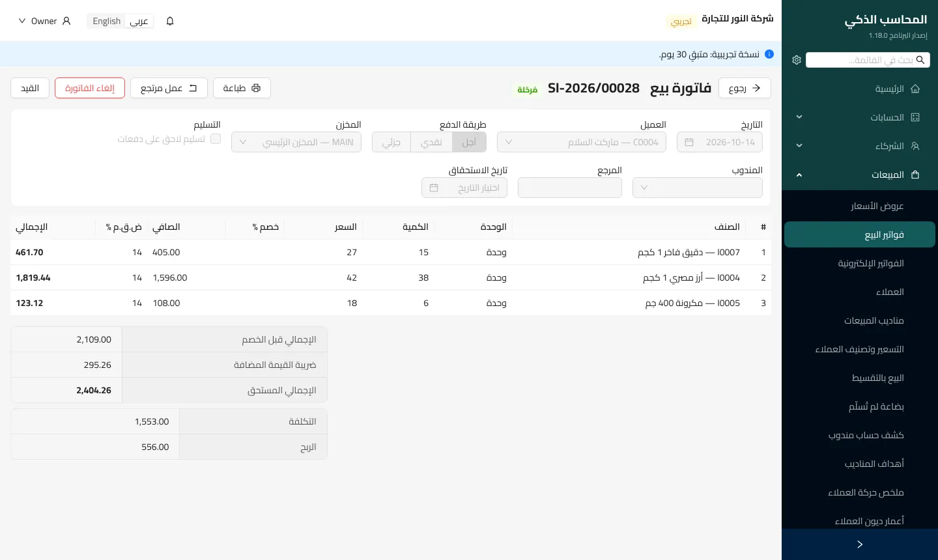The width and height of the screenshot is (938, 560).
Task: Click item row I0005 مكرونة 400 جم
Action: pyautogui.click(x=391, y=303)
